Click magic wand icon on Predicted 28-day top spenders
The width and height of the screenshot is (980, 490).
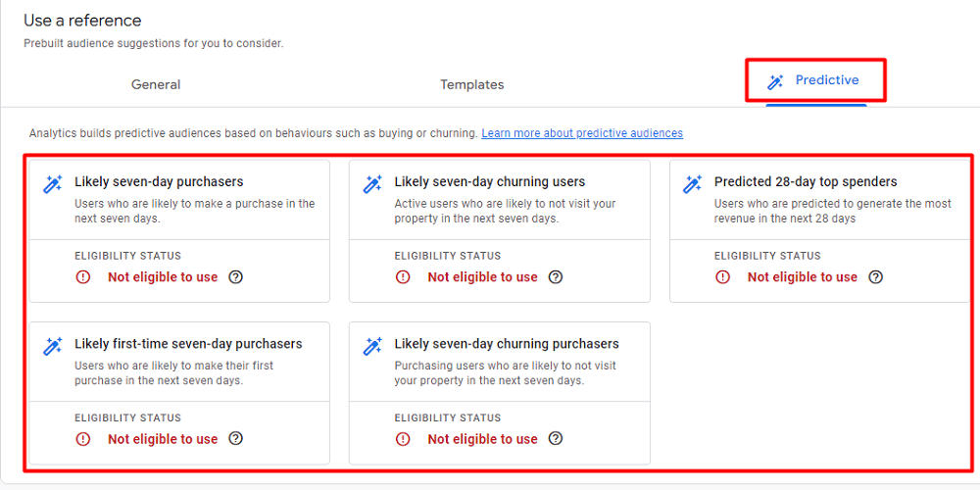693,184
